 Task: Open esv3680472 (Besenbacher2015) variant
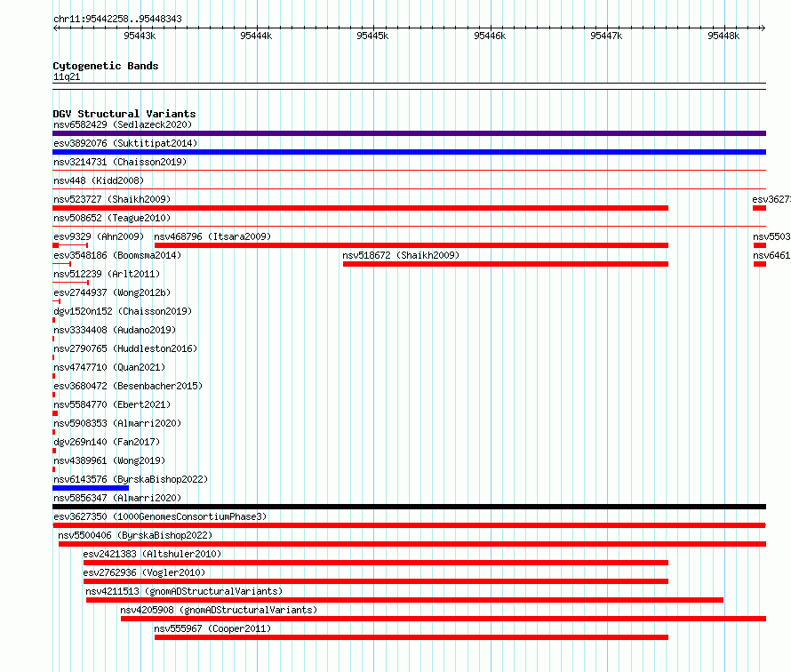pyautogui.click(x=128, y=386)
